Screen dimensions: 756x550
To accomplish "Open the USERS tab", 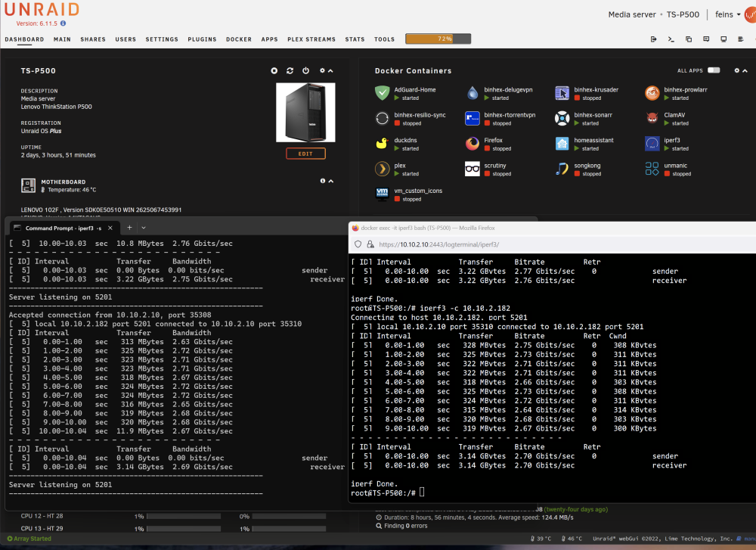I will point(125,39).
